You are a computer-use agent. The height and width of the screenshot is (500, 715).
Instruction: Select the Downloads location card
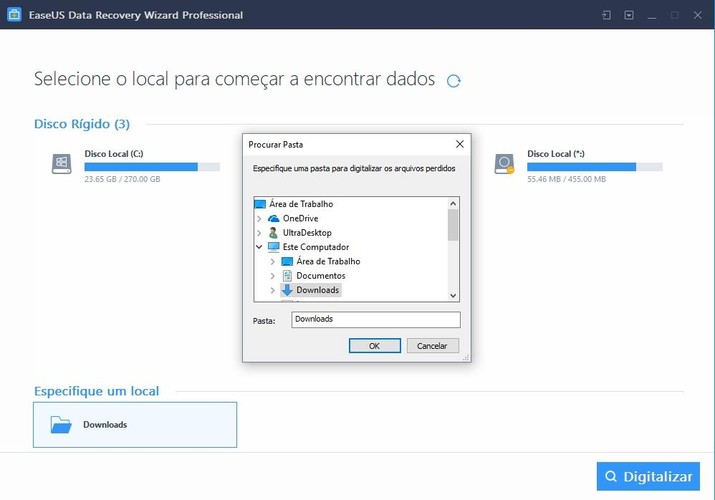(135, 425)
